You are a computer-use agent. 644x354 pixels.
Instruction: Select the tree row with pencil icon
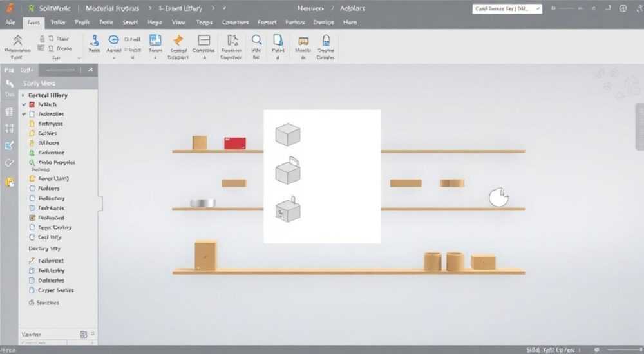point(46,261)
